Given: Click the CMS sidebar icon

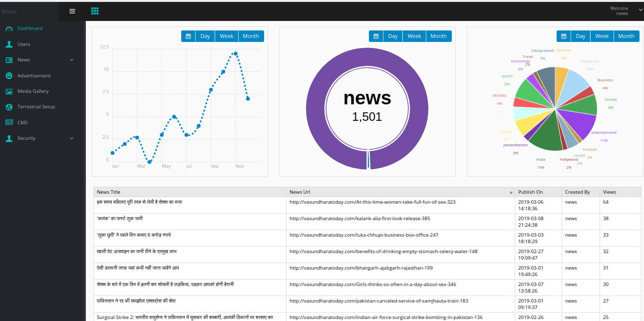Looking at the screenshot, I should 9,123.
